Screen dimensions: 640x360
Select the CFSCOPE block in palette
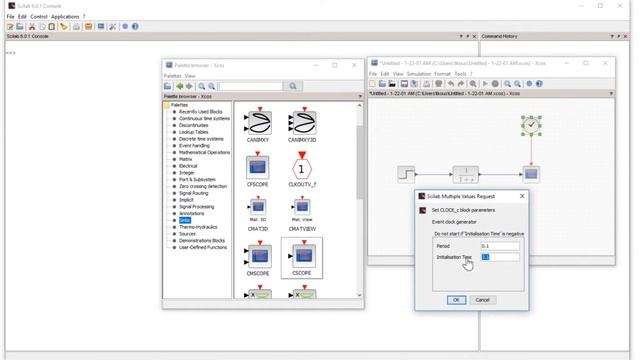point(258,169)
